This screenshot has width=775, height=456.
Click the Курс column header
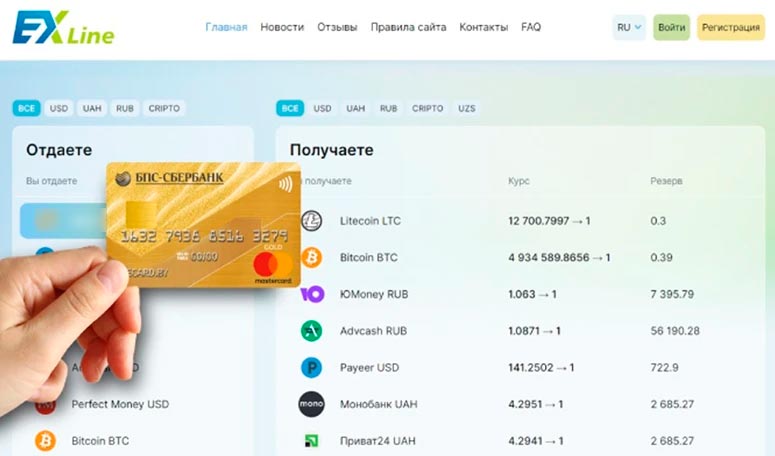518,181
